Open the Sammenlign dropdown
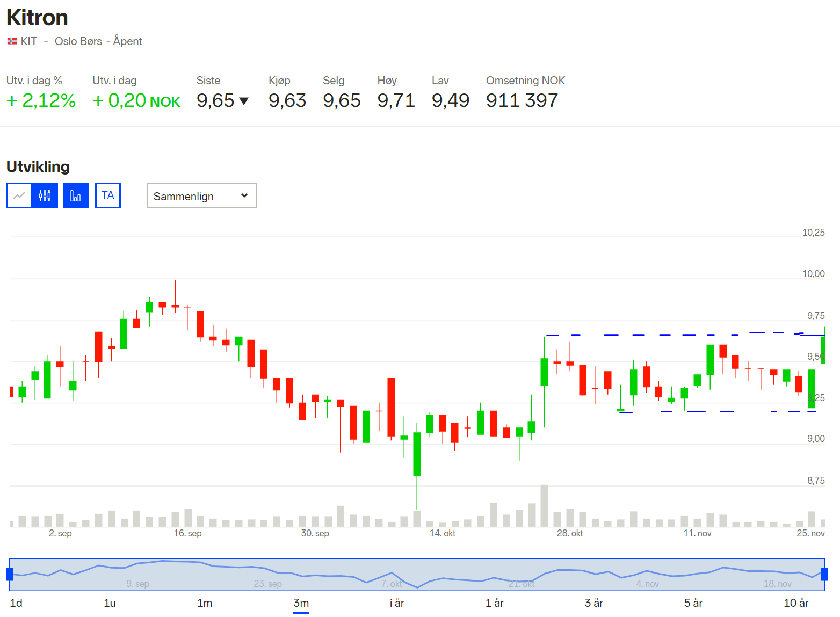 [x=201, y=195]
